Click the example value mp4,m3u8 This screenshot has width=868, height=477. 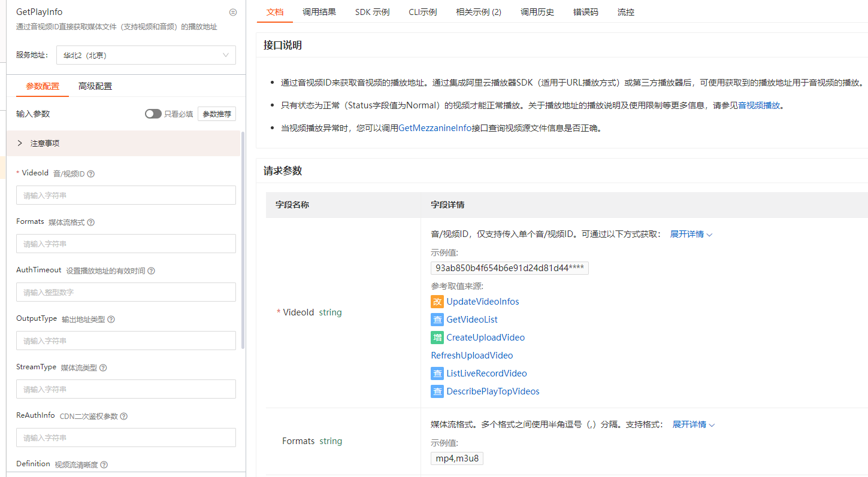(x=457, y=458)
